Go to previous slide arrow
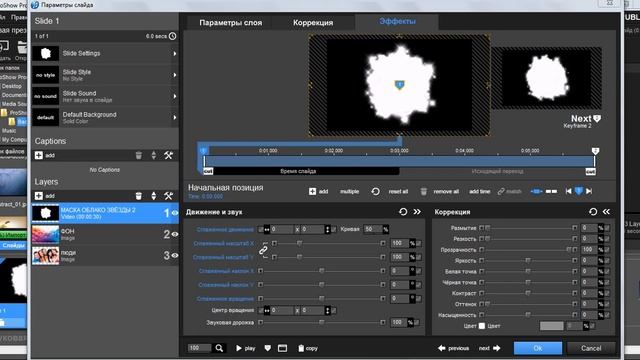This screenshot has width=640, height=360. point(442,348)
